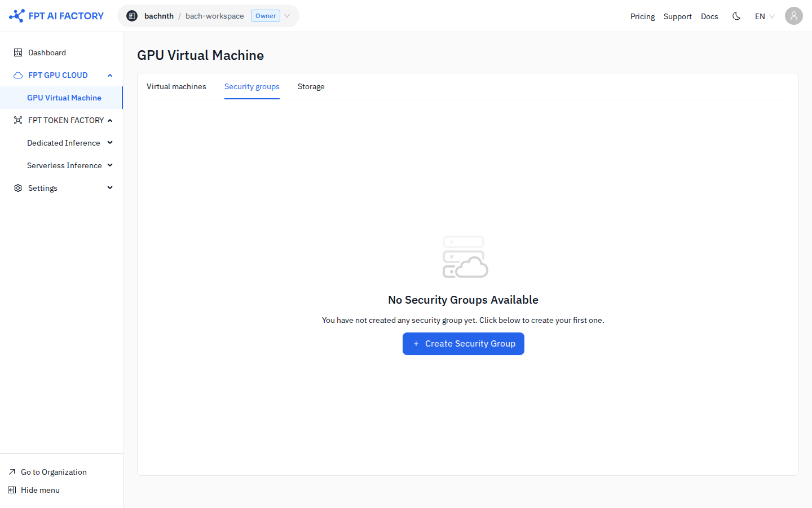Image resolution: width=812 pixels, height=508 pixels.
Task: Click the bach-workspace name
Action: tap(215, 16)
